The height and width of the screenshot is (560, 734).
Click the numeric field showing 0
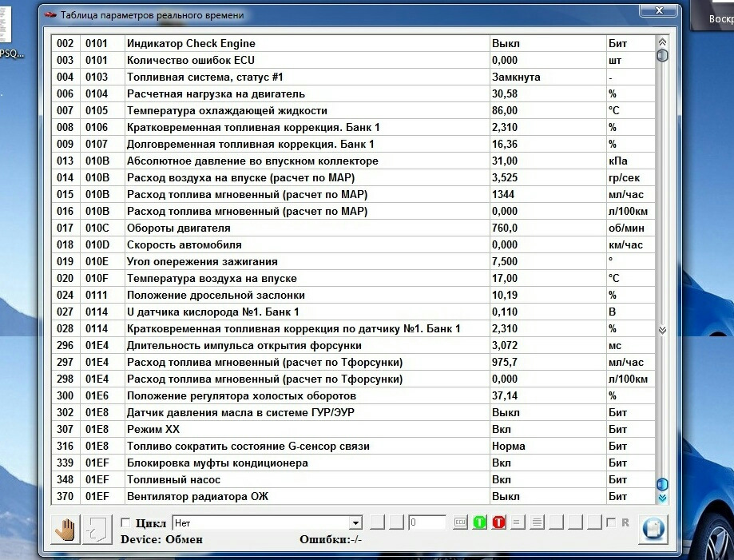point(427,522)
